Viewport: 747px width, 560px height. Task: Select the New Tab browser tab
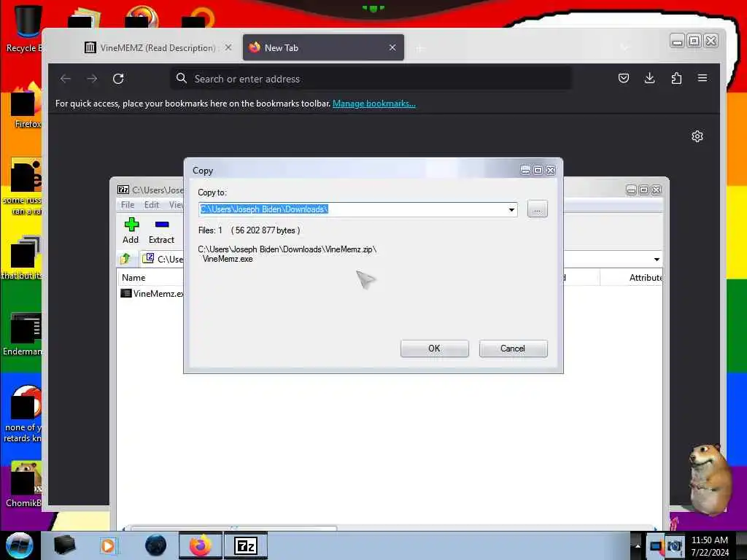click(x=323, y=47)
